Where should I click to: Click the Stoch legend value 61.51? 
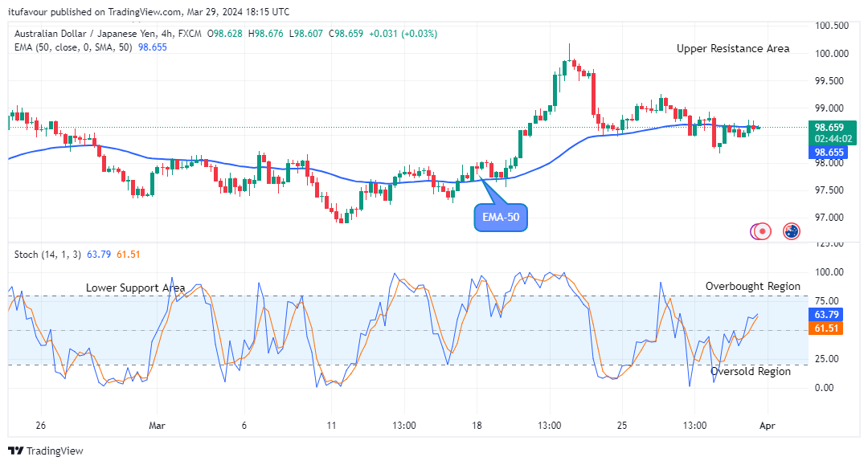[129, 255]
